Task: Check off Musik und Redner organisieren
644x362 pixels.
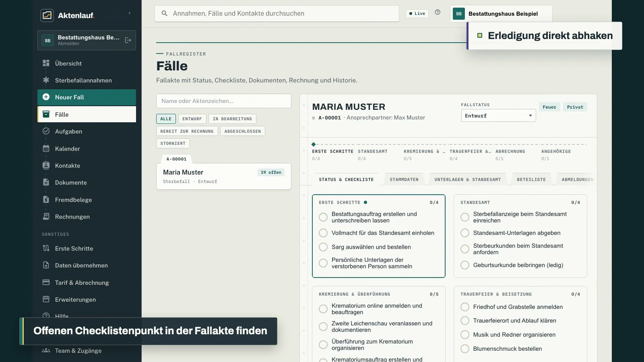Action: coord(465,335)
